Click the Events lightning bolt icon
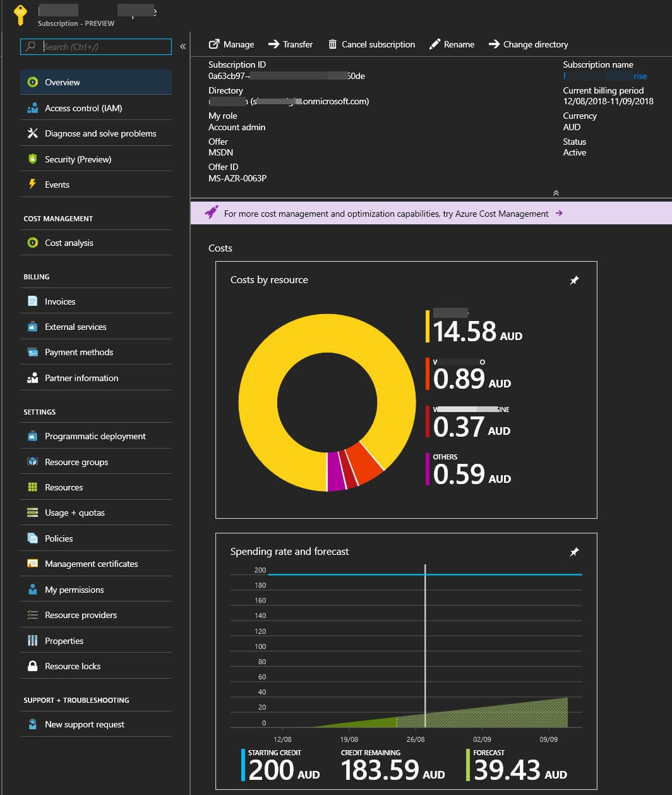This screenshot has height=795, width=672. [x=33, y=185]
